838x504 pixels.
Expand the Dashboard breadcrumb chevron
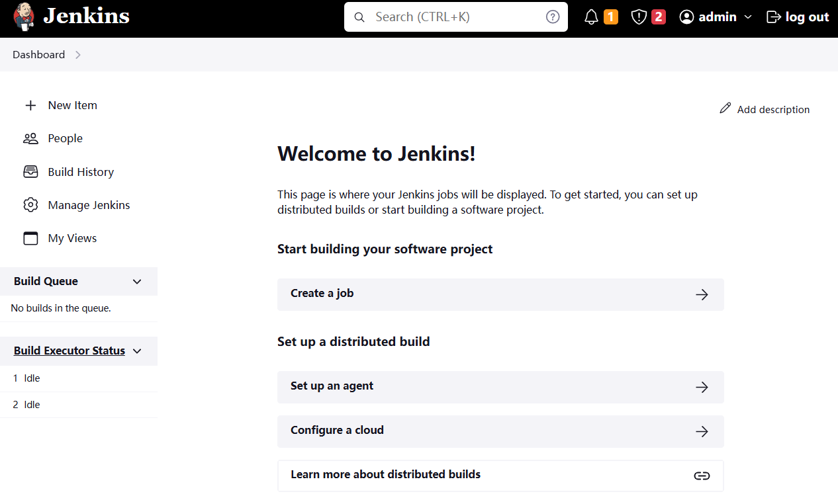(x=78, y=55)
